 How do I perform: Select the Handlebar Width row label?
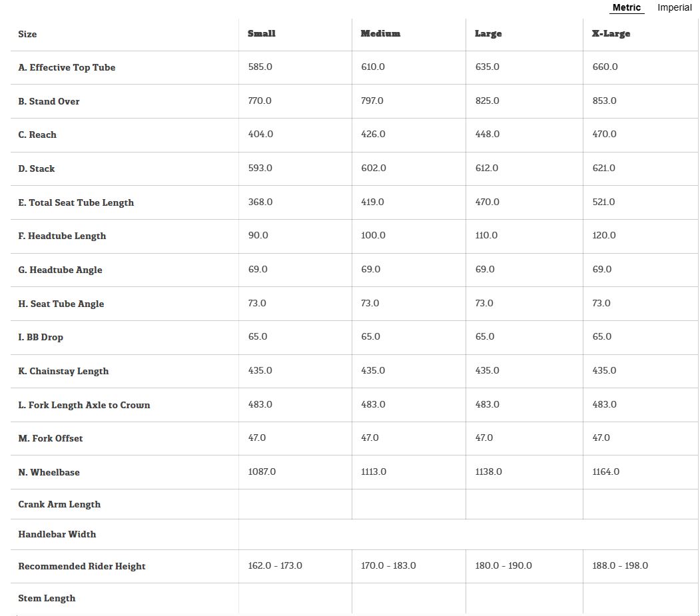coord(57,534)
